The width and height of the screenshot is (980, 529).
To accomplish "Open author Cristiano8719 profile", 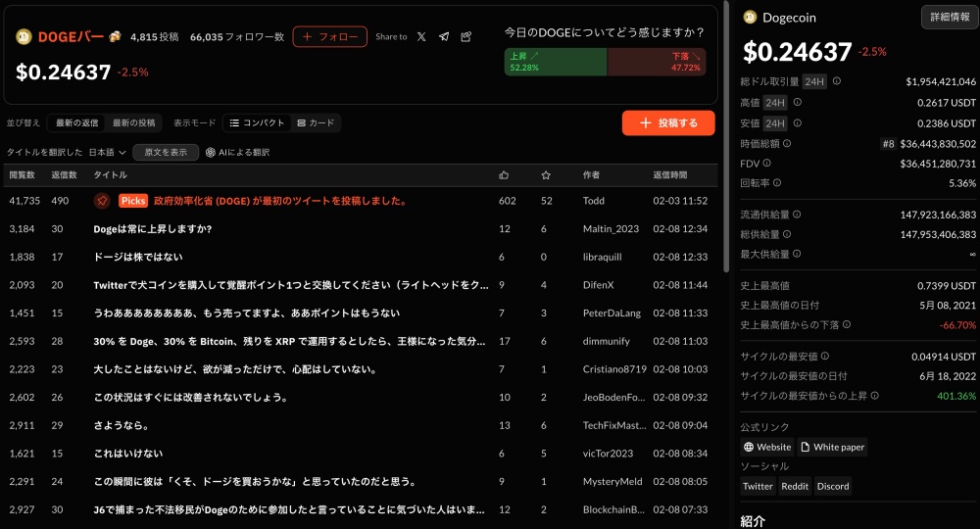I will (x=614, y=369).
